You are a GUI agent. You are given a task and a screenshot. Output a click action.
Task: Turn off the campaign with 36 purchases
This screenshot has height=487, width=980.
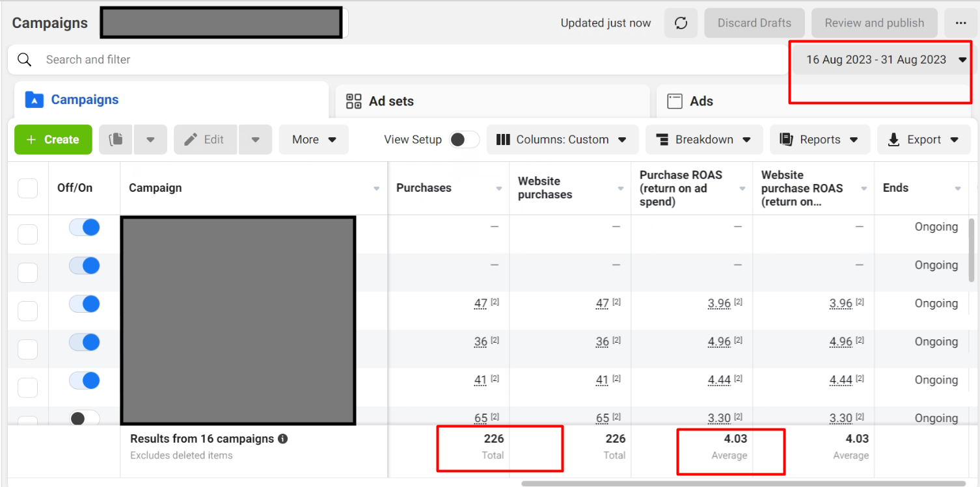(85, 342)
